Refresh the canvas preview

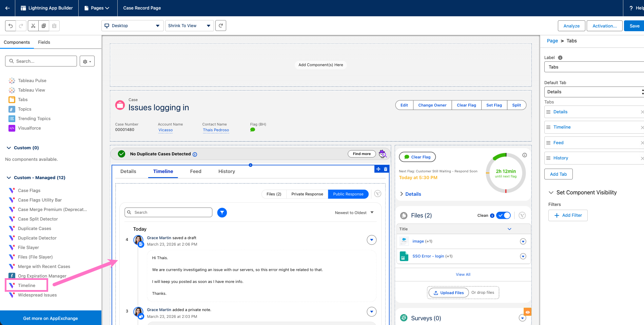[x=221, y=25]
